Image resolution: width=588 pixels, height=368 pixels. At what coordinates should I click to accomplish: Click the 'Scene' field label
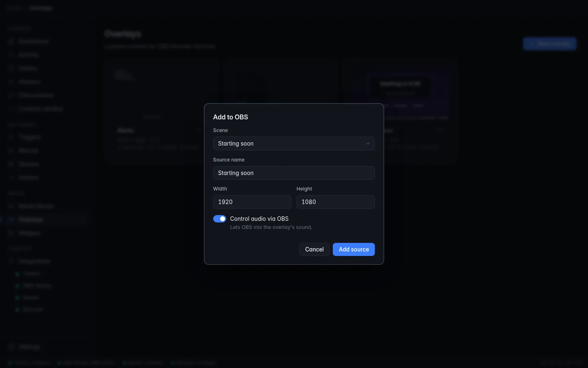(220, 130)
